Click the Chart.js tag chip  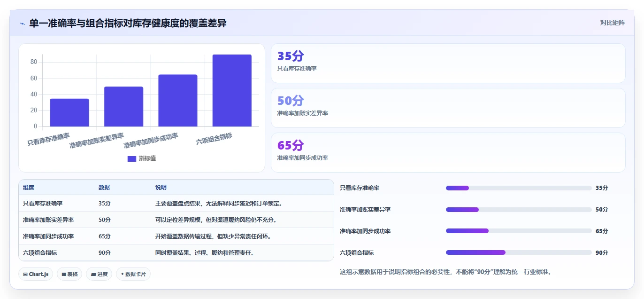tap(36, 274)
